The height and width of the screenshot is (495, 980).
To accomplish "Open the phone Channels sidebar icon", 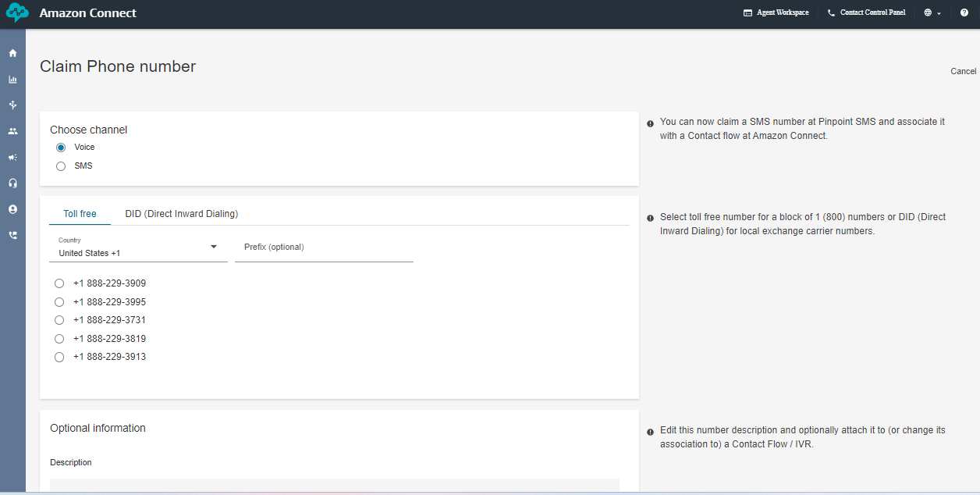I will [x=12, y=235].
